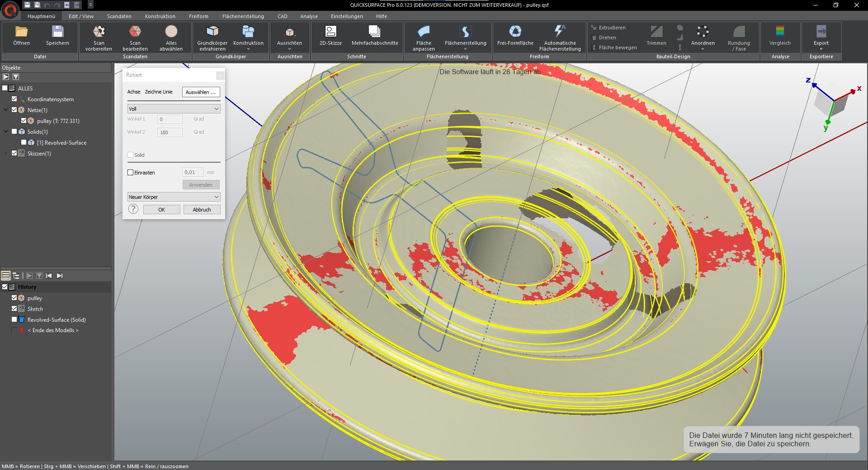The image size is (868, 470).
Task: Expand the Skizzen(1) tree node
Action: pyautogui.click(x=6, y=153)
